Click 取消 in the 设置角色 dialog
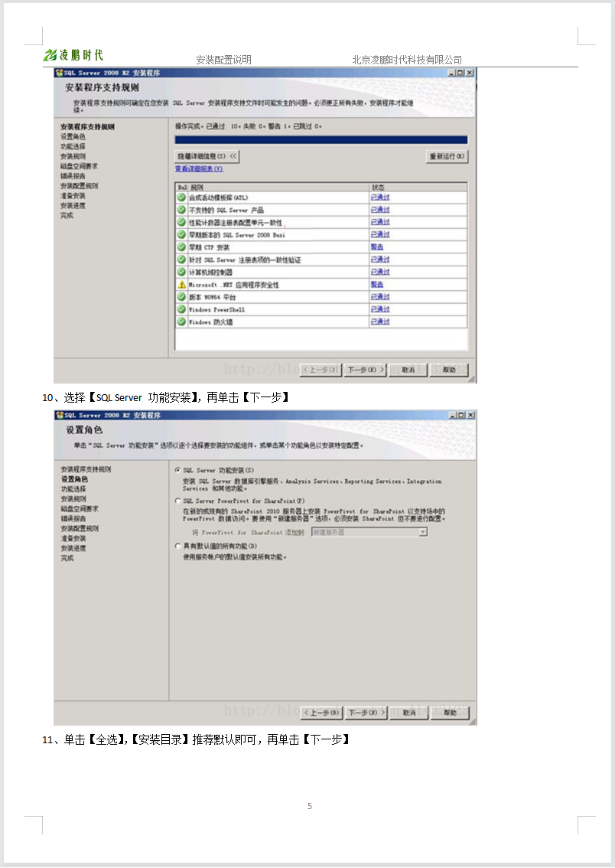 409,713
